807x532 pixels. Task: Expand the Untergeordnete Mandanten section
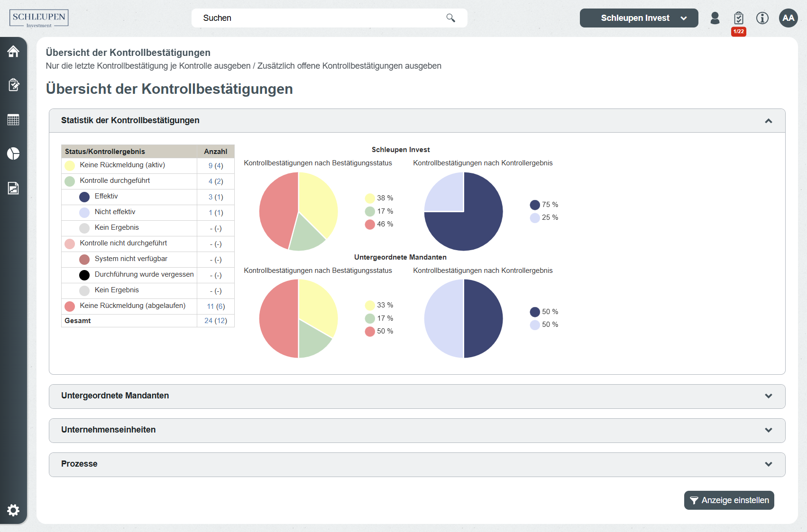(768, 396)
